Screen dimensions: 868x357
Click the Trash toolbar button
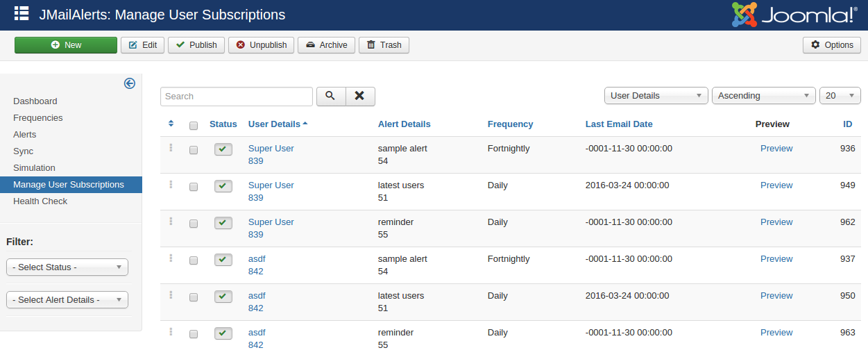384,44
